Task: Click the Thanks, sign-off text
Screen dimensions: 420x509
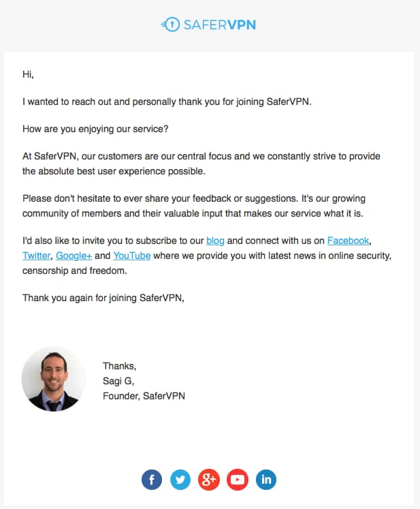Action: 119,366
